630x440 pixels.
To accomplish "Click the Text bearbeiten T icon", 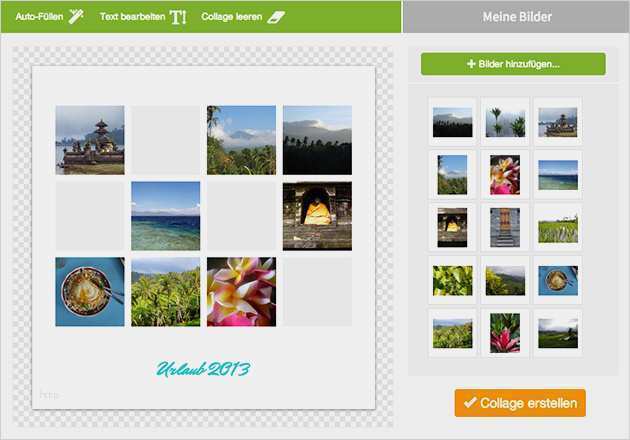I will pyautogui.click(x=178, y=17).
